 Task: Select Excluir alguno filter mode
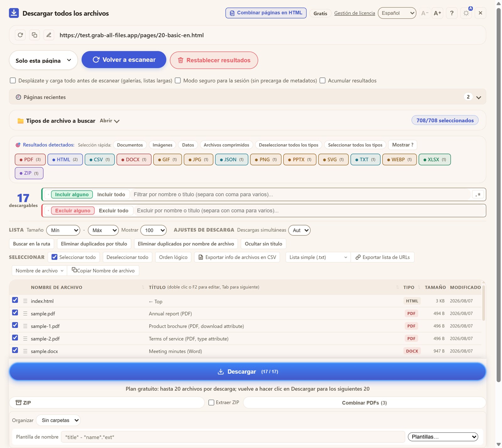73,211
